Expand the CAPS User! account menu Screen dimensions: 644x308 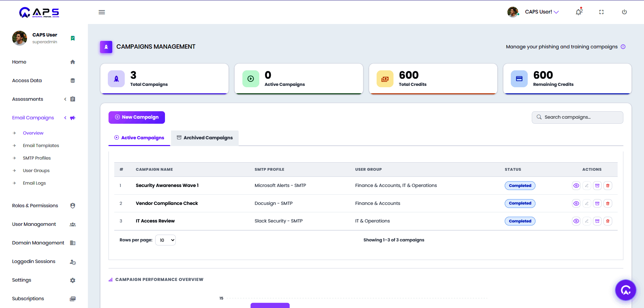point(542,12)
